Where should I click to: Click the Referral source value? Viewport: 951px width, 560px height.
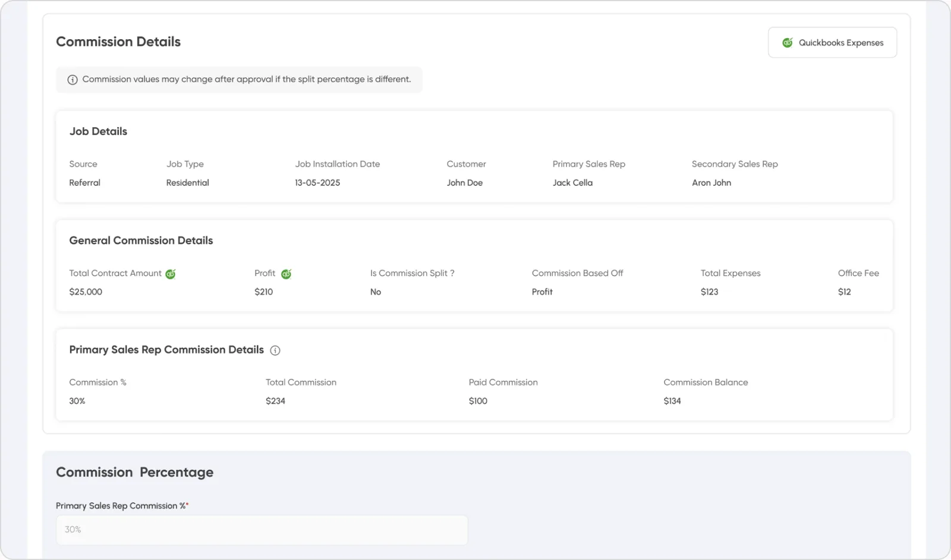pyautogui.click(x=84, y=183)
